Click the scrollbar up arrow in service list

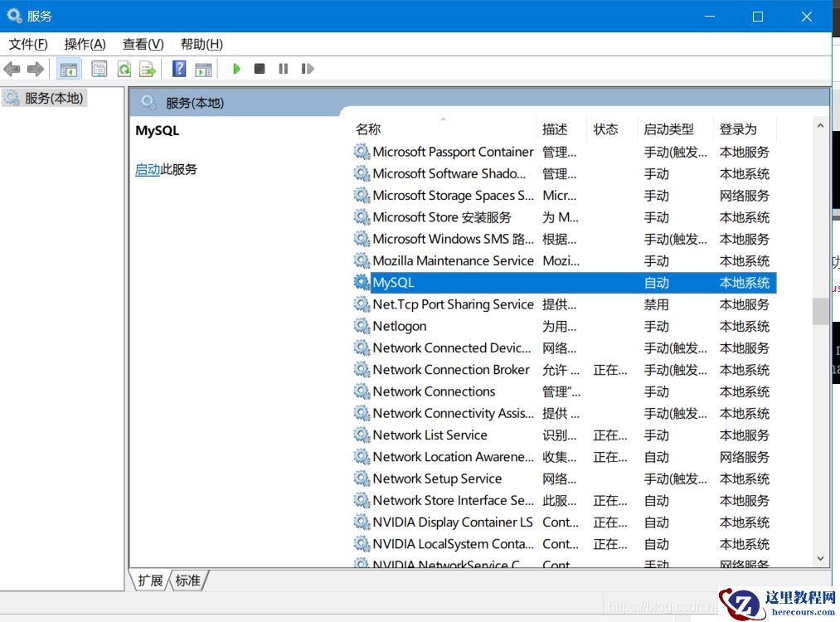pyautogui.click(x=820, y=125)
